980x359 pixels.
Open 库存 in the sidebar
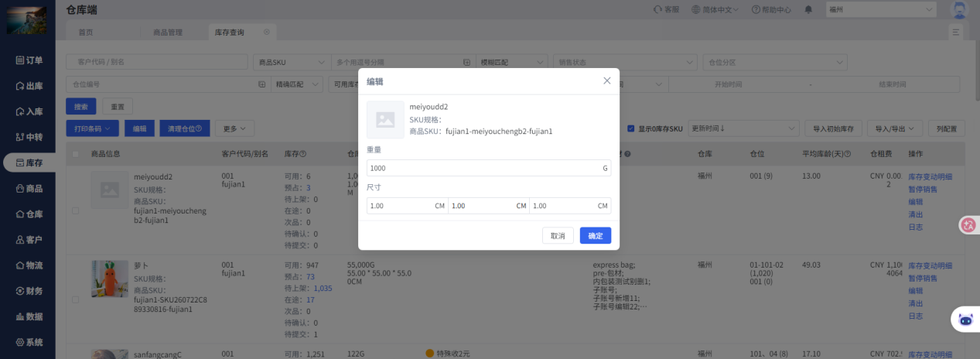click(x=29, y=162)
